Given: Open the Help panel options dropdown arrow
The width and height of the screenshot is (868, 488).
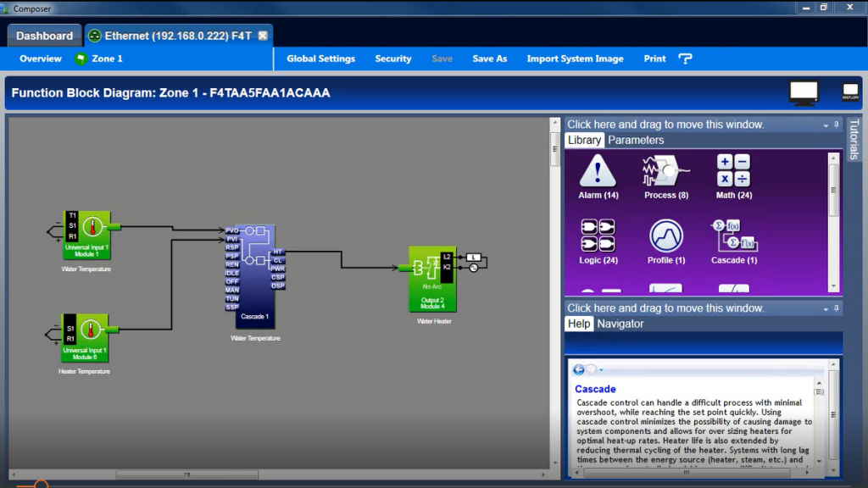Looking at the screenshot, I should pyautogui.click(x=826, y=308).
